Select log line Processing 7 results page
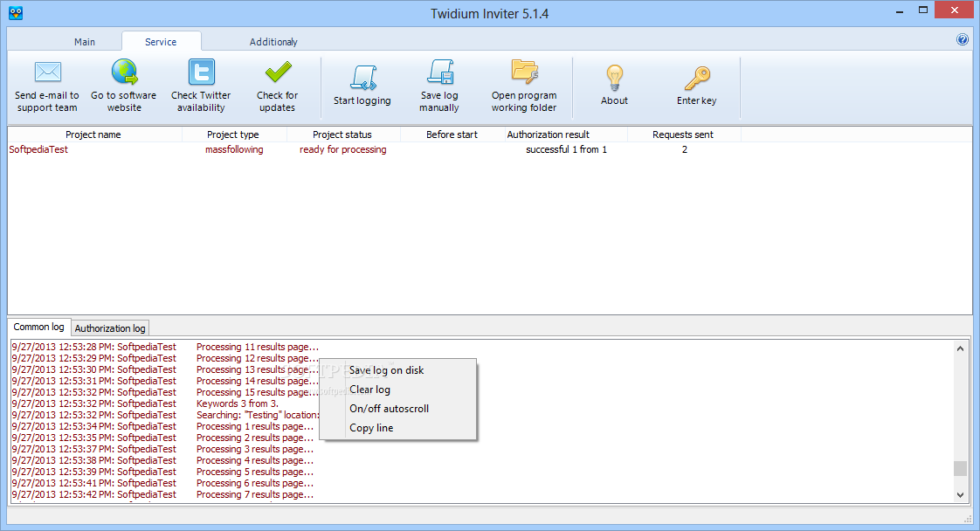Viewport: 980px width, 531px height. pos(162,494)
